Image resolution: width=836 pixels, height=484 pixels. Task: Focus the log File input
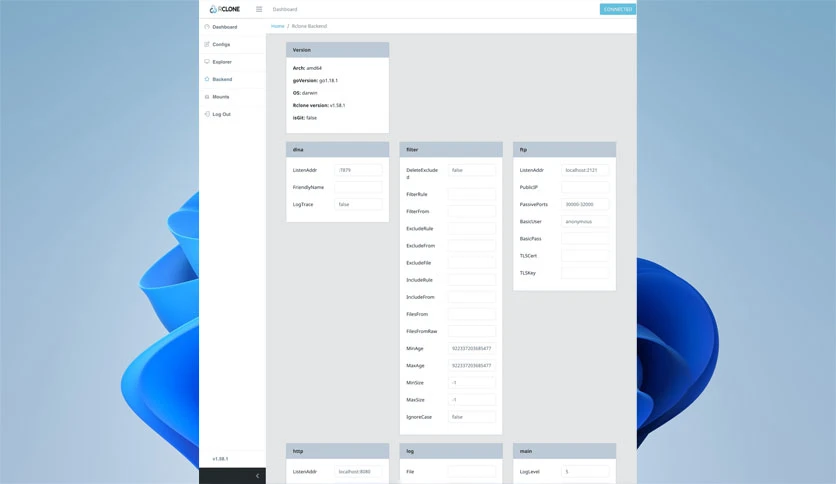(472, 471)
